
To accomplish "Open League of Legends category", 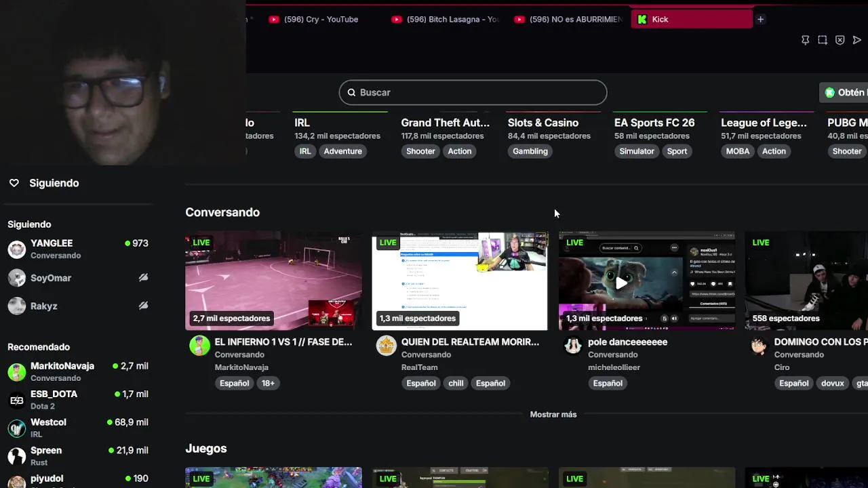I will coord(764,123).
